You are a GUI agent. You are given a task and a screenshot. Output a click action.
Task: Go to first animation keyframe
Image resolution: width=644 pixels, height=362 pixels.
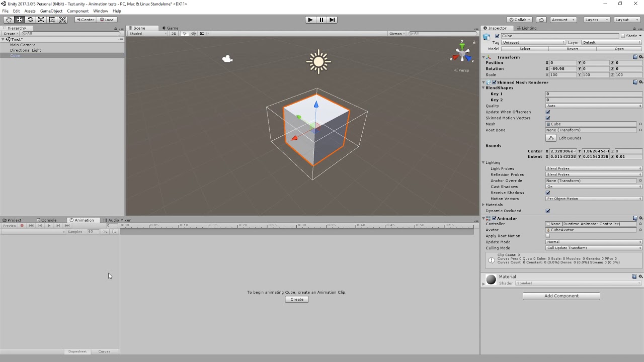point(31,226)
